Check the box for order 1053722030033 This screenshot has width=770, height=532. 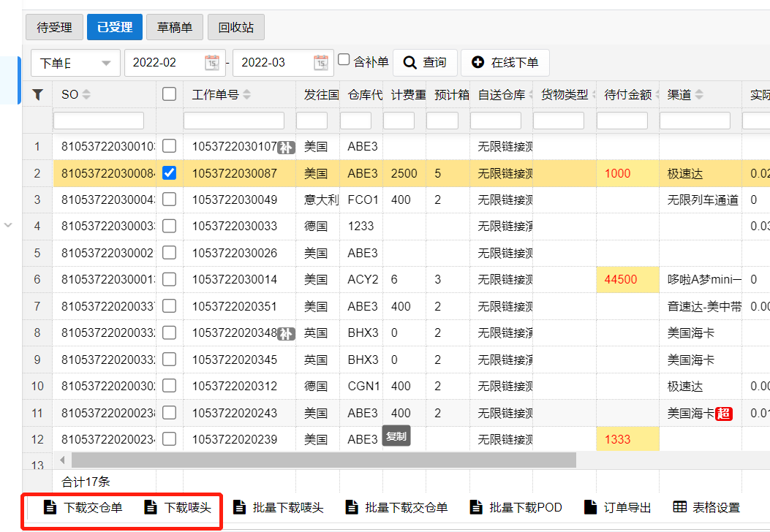click(x=169, y=225)
